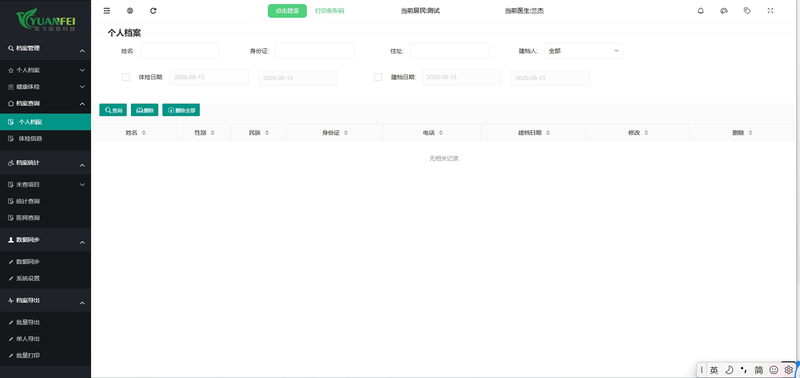Open the 批量打印 menu item
The width and height of the screenshot is (800, 378).
(x=45, y=356)
